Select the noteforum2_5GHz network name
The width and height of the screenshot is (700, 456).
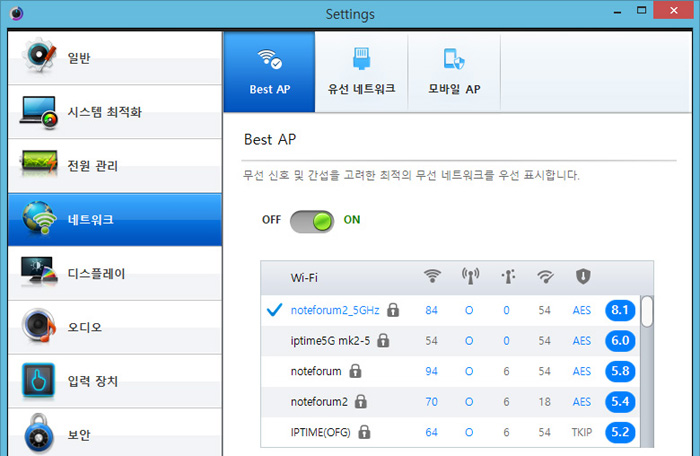335,310
